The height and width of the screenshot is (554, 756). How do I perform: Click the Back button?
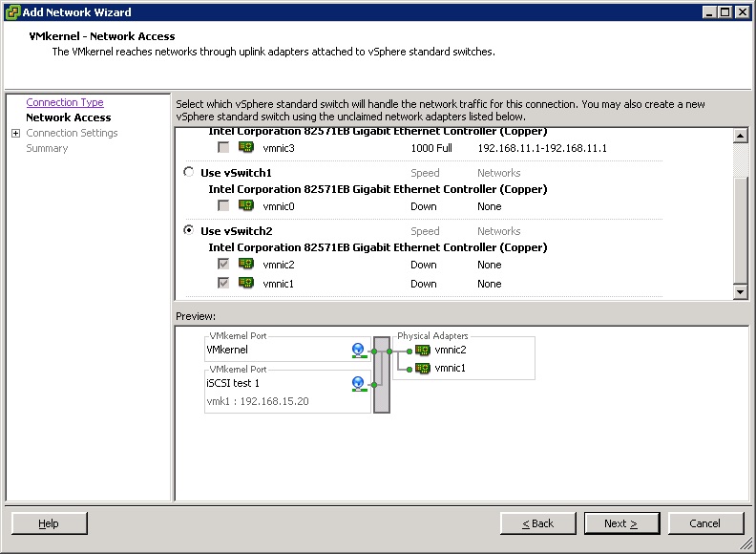pyautogui.click(x=538, y=523)
